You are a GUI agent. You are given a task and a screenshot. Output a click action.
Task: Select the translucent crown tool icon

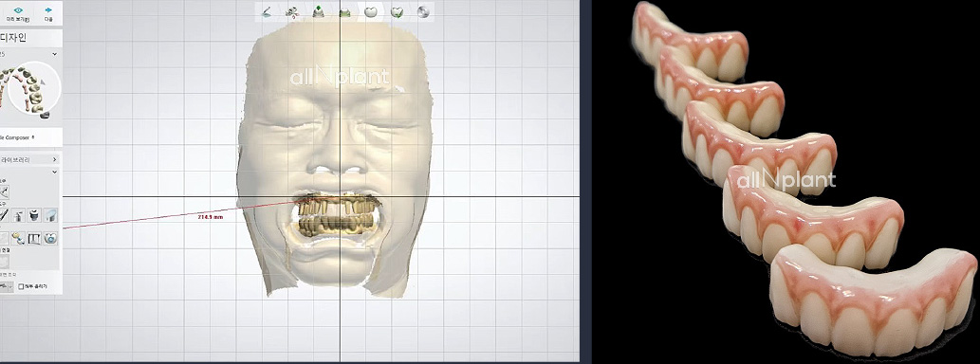[50, 215]
